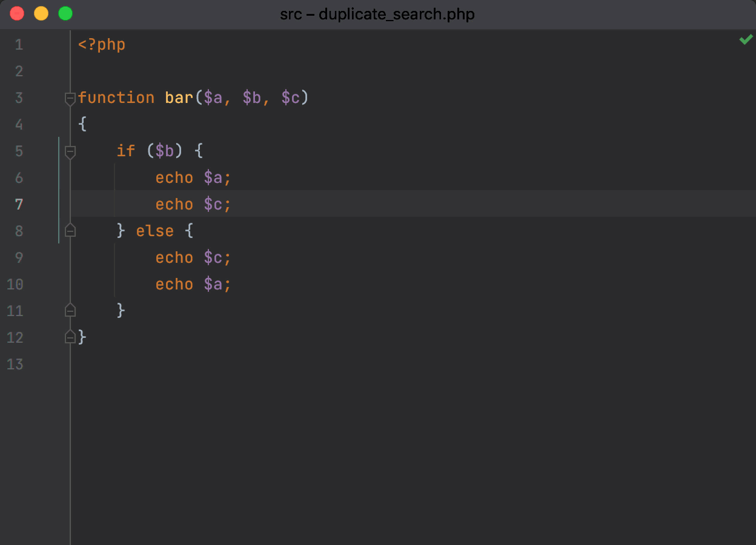The image size is (756, 545).
Task: Click the 'if' keyword on line 5
Action: click(126, 151)
